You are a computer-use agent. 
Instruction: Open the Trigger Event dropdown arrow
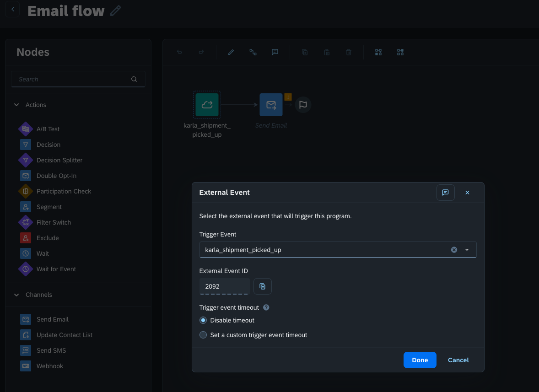coord(467,250)
